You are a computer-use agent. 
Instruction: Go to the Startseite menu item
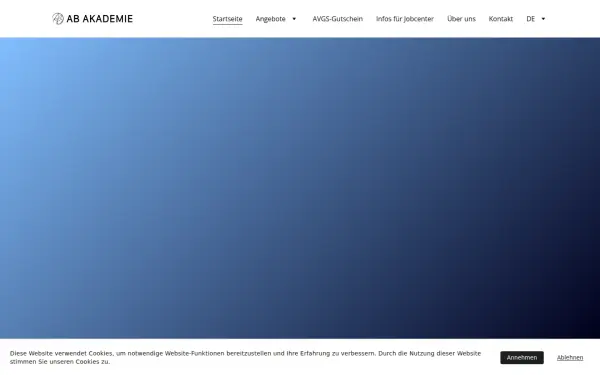click(x=227, y=19)
